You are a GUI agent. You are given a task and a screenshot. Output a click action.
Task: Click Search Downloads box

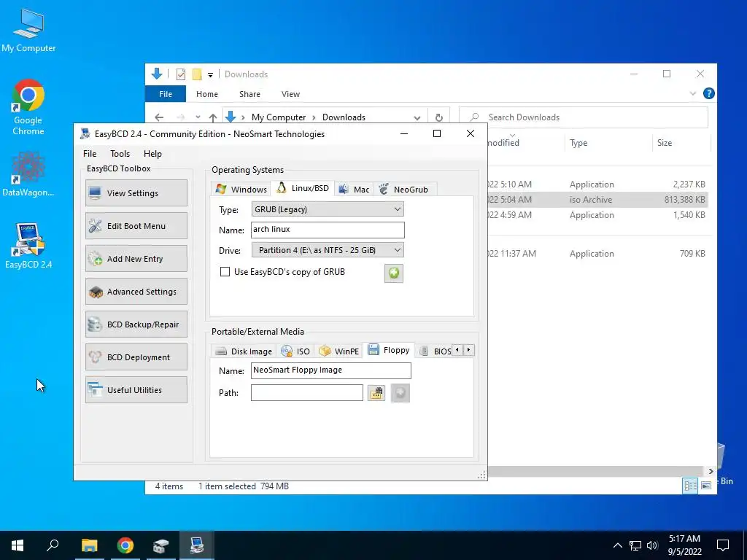[x=584, y=117]
